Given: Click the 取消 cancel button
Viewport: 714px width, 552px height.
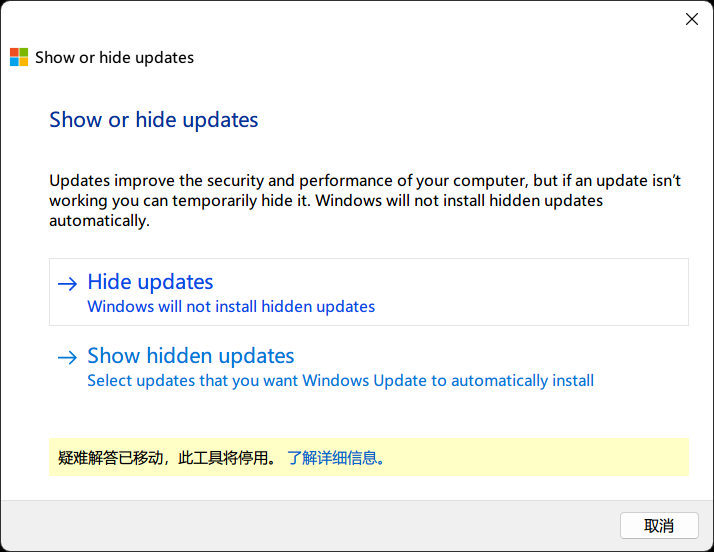Looking at the screenshot, I should 659,526.
